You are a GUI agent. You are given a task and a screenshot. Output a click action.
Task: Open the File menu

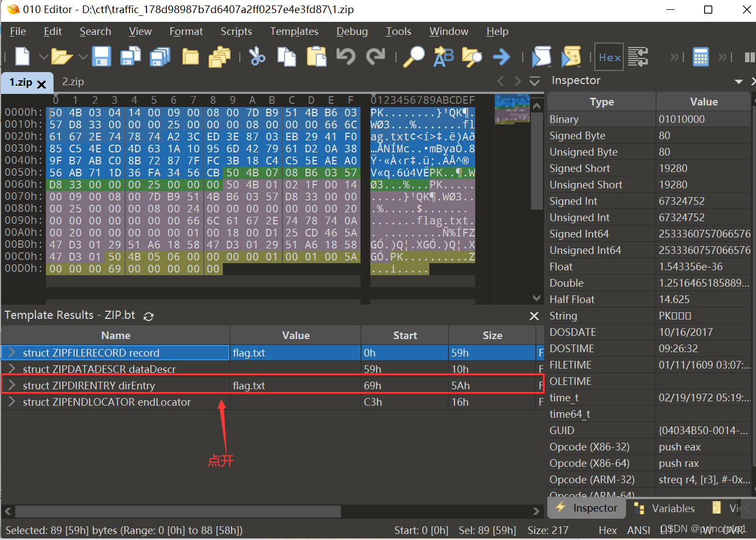pyautogui.click(x=18, y=31)
